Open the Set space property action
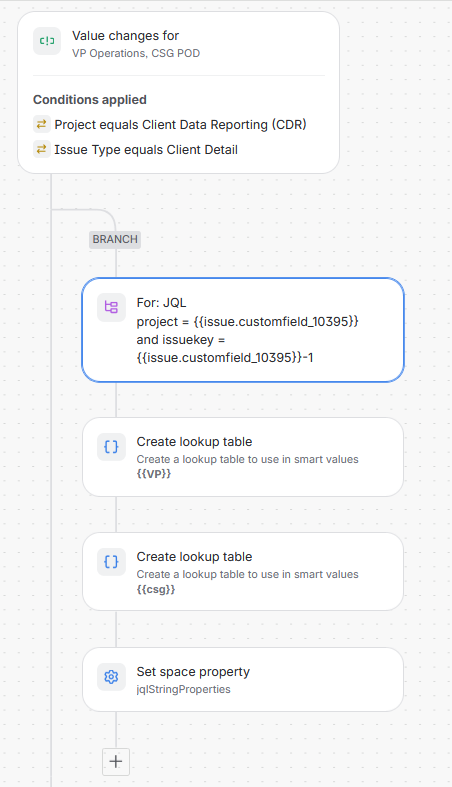The image size is (452, 787). tap(243, 679)
